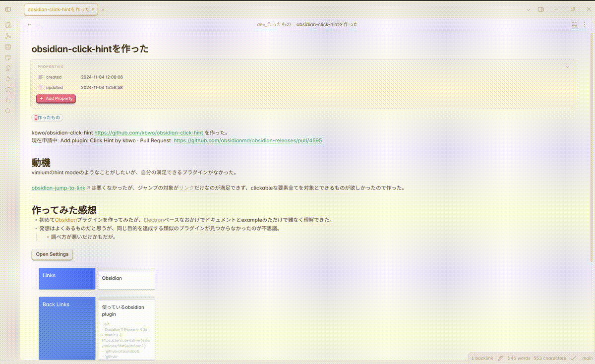
Task: Collapse the Properties section with its chevron
Action: [x=567, y=66]
